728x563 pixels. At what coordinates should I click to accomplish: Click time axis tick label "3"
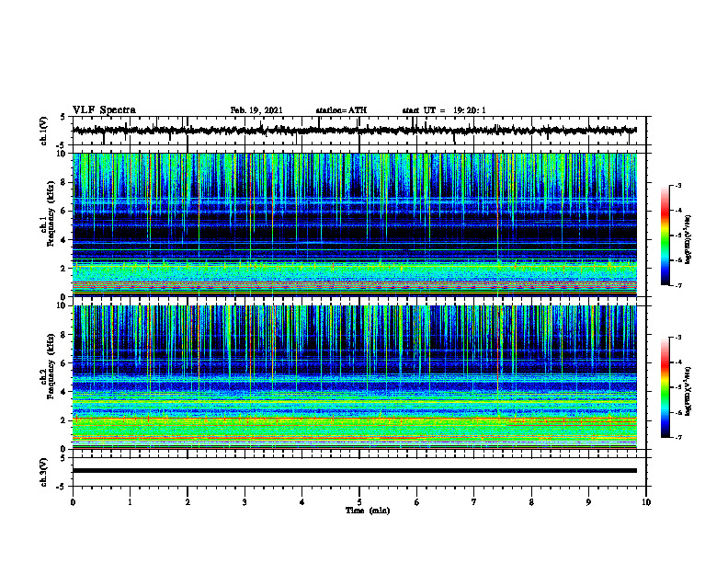[245, 502]
